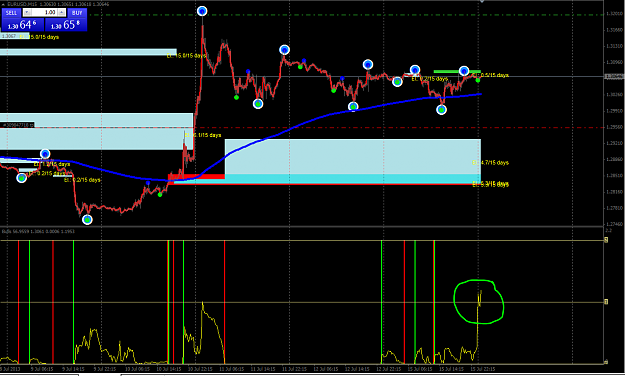Collapse the one-click trading panel triangle
Image resolution: width=625 pixels, height=376 pixels.
point(3,4)
